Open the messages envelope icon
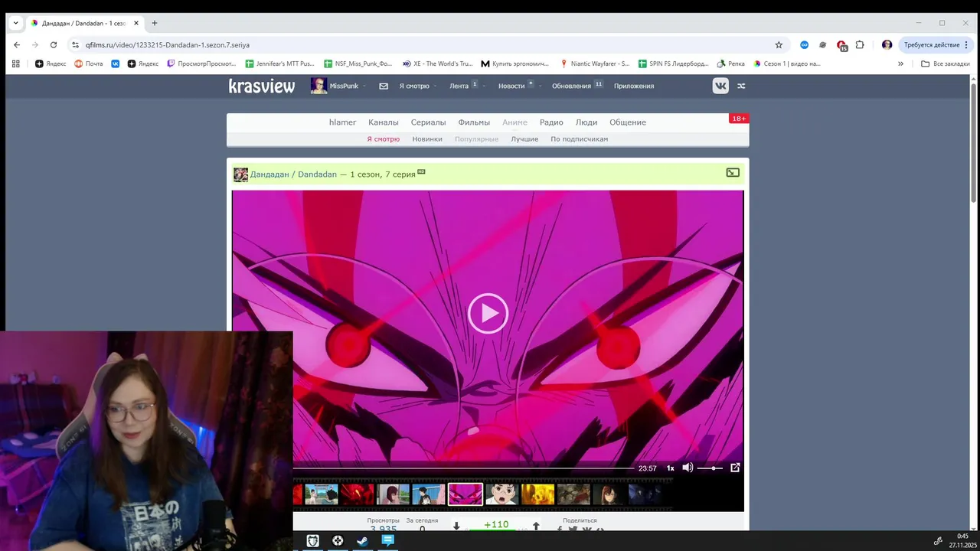Image resolution: width=980 pixels, height=551 pixels. [384, 86]
